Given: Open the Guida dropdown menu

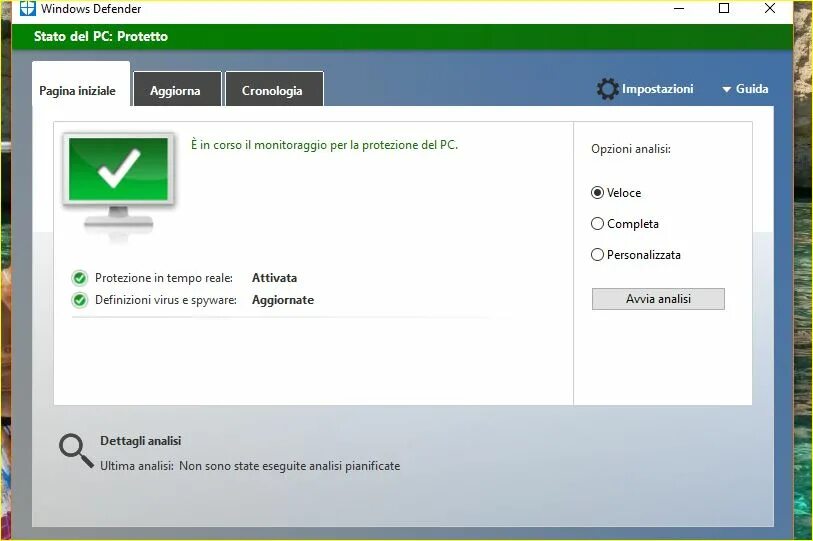Looking at the screenshot, I should click(745, 89).
